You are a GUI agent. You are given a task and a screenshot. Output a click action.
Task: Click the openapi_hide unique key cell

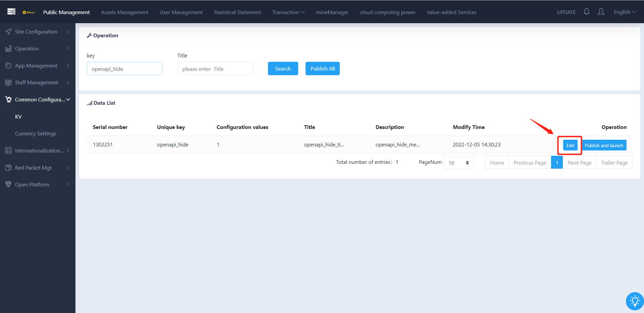coord(172,144)
